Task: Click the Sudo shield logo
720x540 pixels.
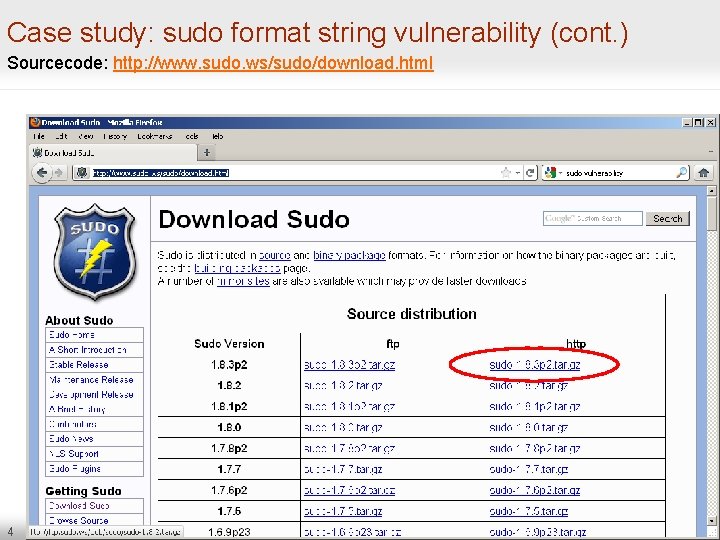Action: tap(95, 252)
